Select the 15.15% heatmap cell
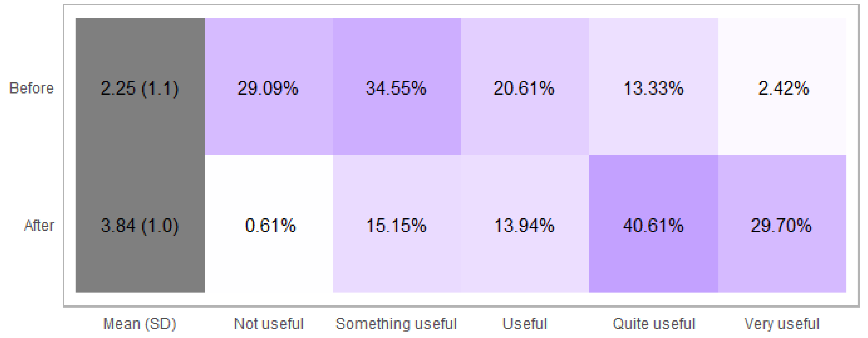Image resolution: width=868 pixels, height=338 pixels. click(396, 225)
